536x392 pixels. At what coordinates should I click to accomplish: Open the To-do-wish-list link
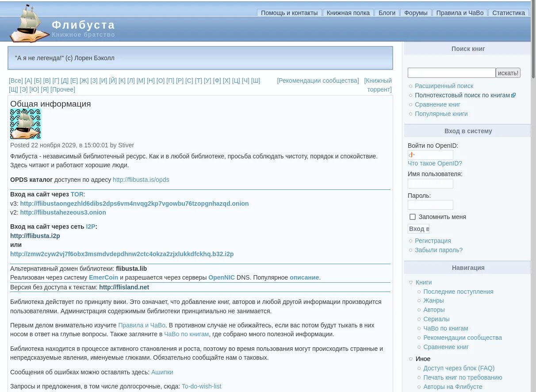point(202,386)
